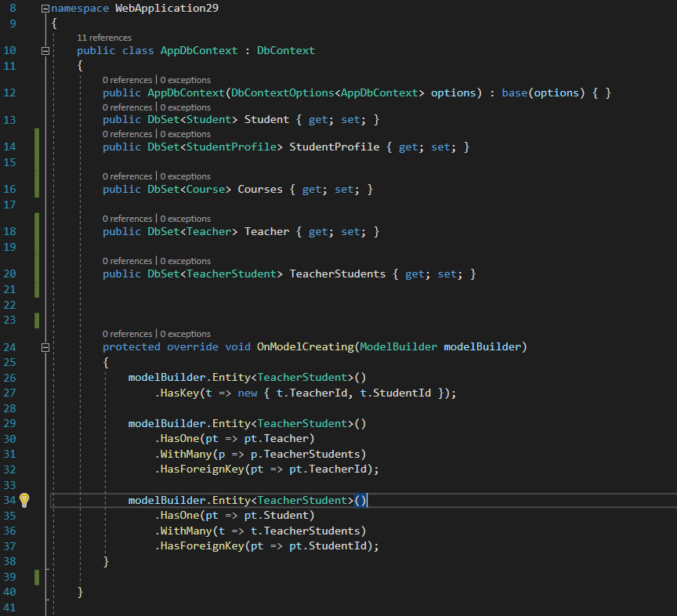Click HasForeignKey pt.TeacherId on line 32
The height and width of the screenshot is (616, 677).
click(267, 469)
